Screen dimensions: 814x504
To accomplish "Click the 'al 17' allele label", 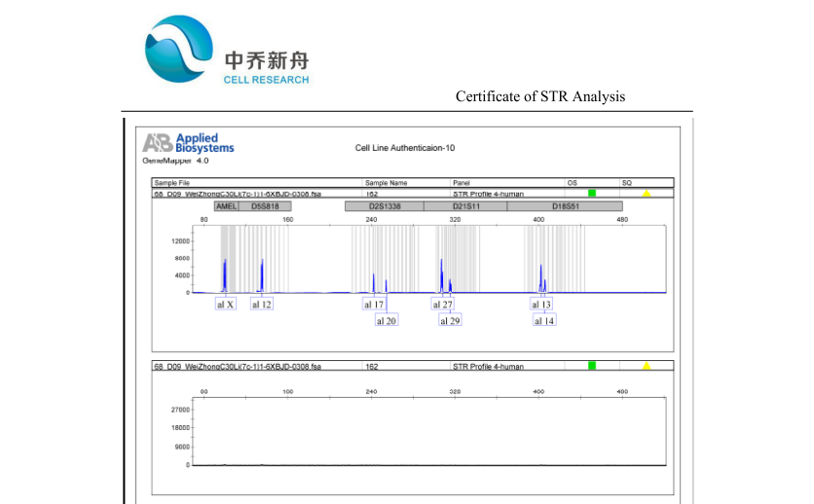I will [x=374, y=305].
